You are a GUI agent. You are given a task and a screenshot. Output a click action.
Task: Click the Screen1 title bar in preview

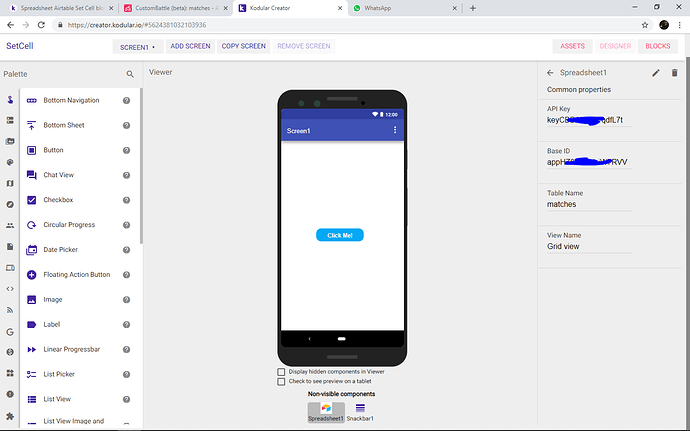(x=342, y=130)
